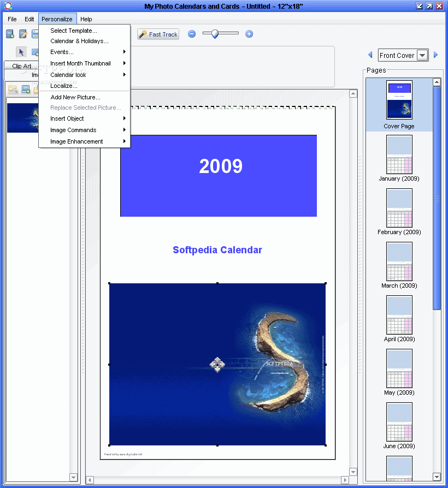Click the application logo in title bar
This screenshot has width=448, height=488.
tap(8, 6)
